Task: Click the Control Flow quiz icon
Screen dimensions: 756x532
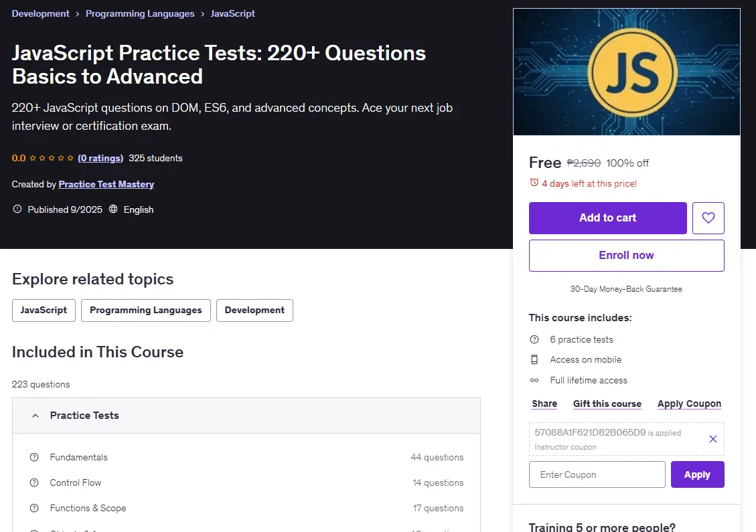Action: 34,483
